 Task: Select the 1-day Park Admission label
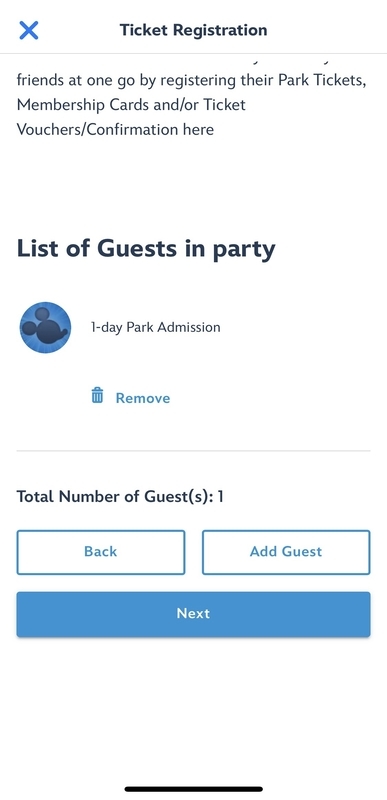pos(156,327)
